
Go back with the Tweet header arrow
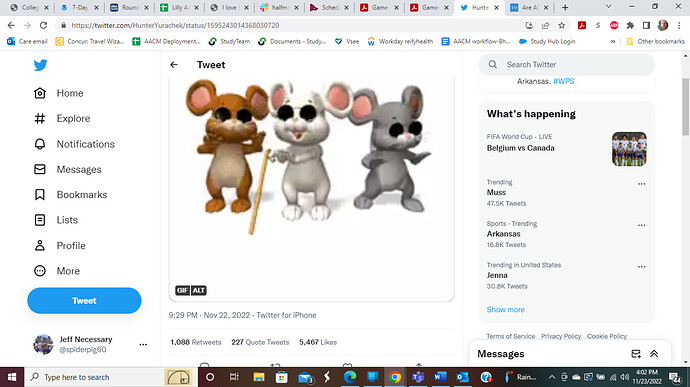coord(174,65)
